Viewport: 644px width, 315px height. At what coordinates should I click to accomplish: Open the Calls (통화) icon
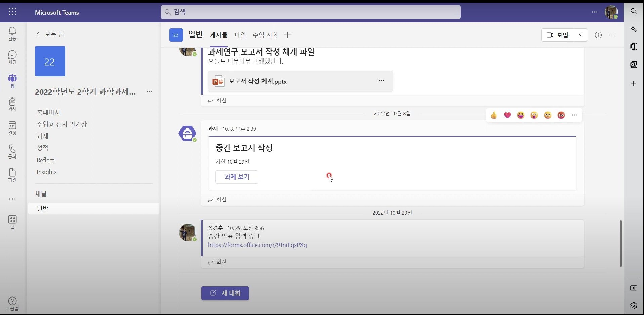[x=12, y=151]
